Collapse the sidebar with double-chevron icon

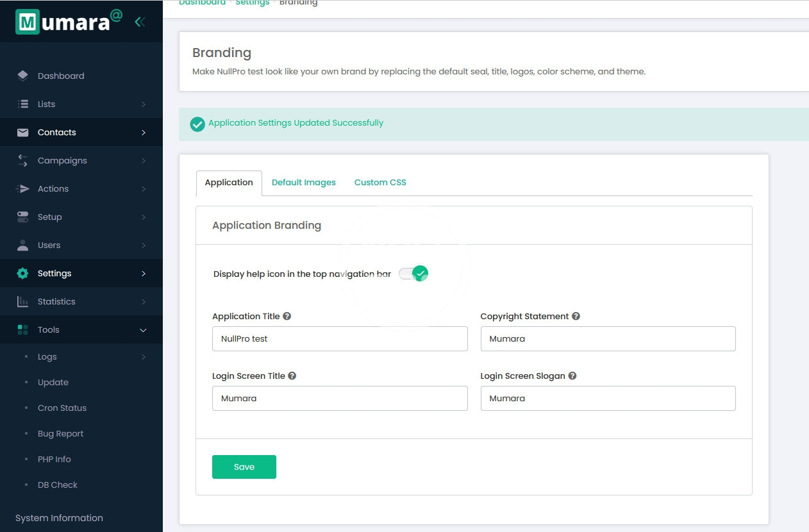tap(140, 22)
